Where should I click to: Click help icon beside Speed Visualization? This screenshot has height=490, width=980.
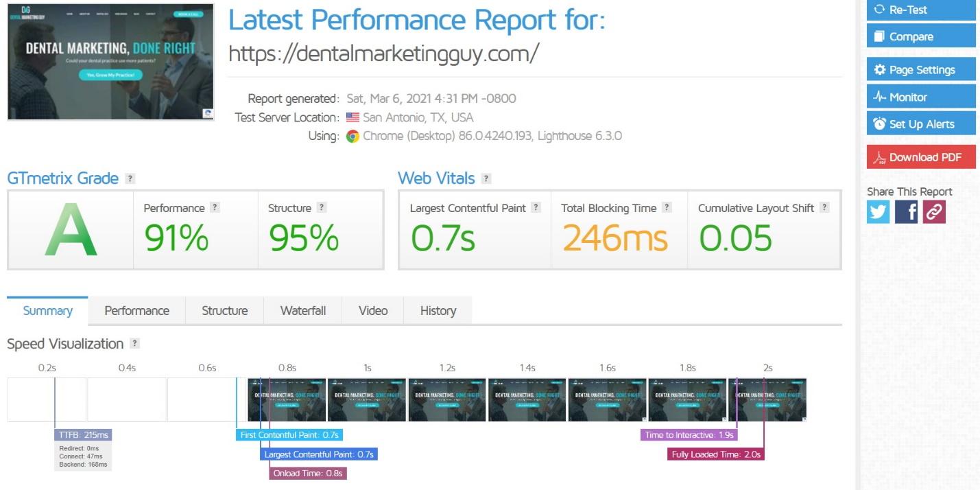(135, 344)
